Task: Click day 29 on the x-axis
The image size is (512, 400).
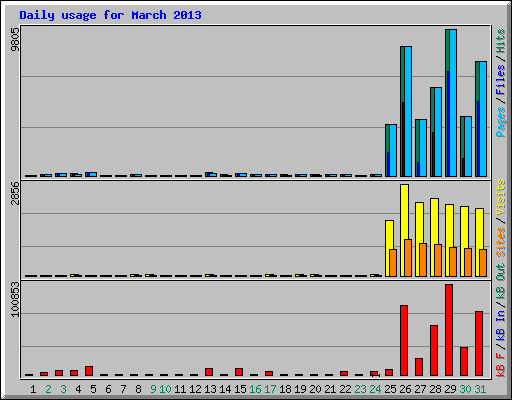Action: tap(450, 389)
